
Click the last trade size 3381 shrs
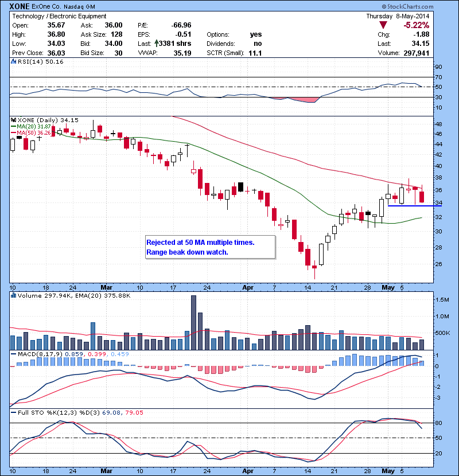pyautogui.click(x=175, y=44)
